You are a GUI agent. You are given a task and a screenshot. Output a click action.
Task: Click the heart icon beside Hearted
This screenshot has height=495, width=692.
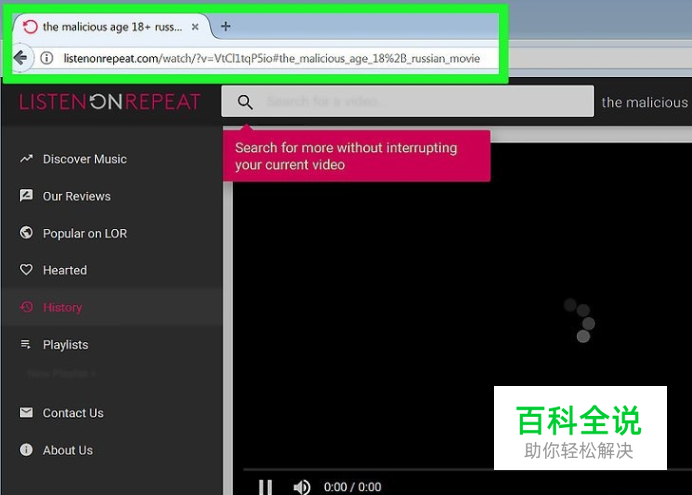click(x=26, y=270)
